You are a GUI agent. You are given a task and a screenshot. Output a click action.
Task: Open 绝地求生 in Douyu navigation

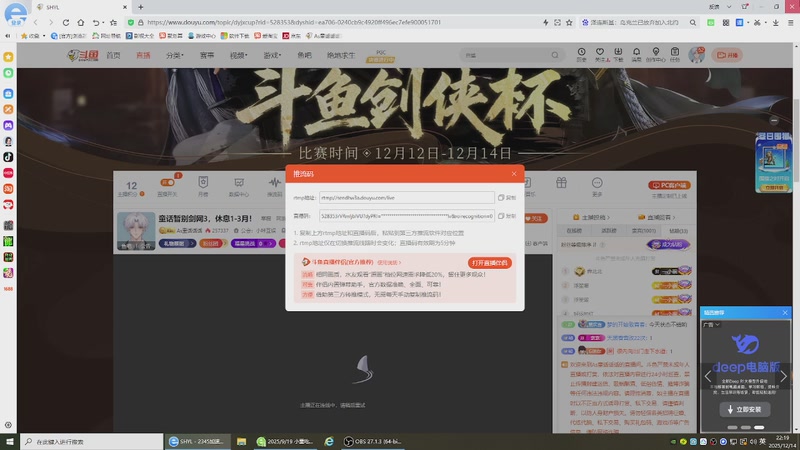[x=341, y=55]
